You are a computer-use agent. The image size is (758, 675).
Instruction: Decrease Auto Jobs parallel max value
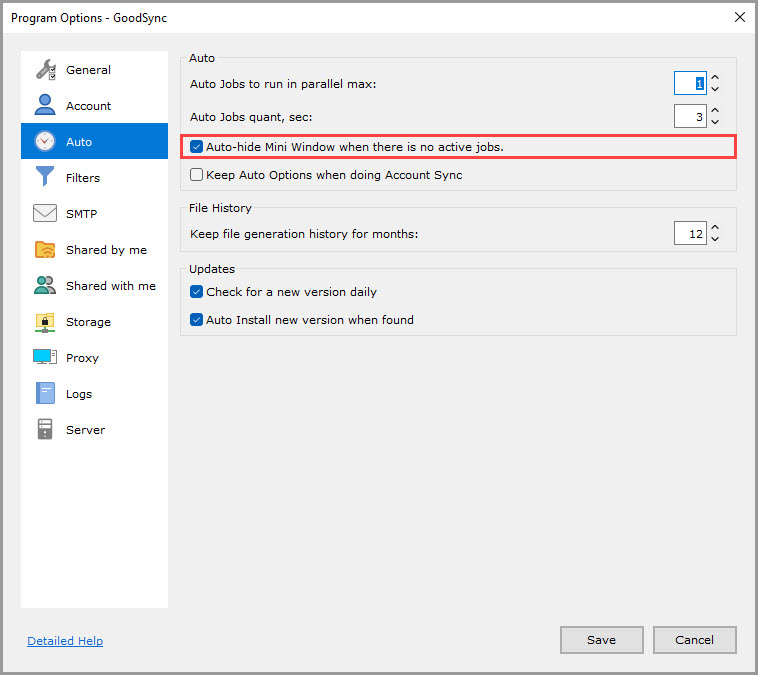pyautogui.click(x=715, y=89)
